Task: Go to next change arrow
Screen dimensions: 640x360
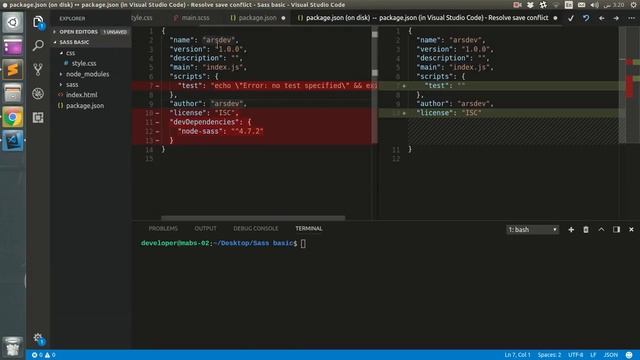Action: [x=616, y=18]
